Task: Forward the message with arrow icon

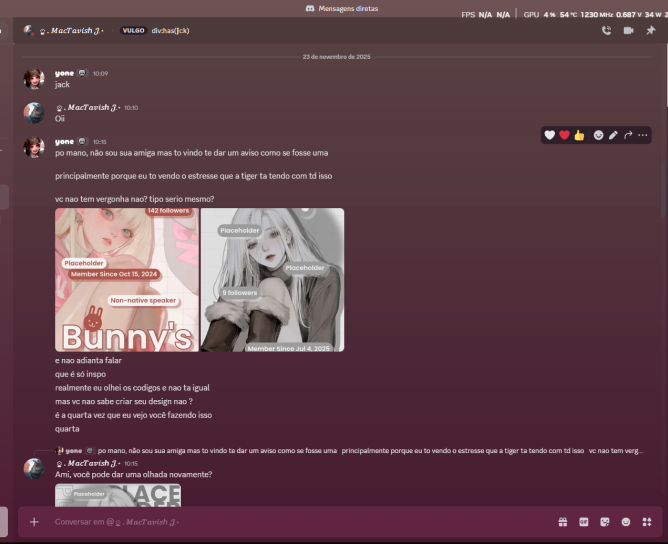Action: pyautogui.click(x=628, y=135)
